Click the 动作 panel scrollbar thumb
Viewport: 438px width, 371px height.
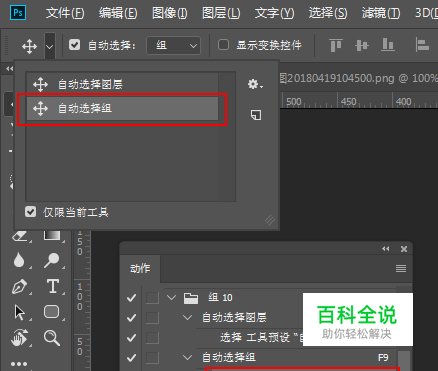click(404, 360)
